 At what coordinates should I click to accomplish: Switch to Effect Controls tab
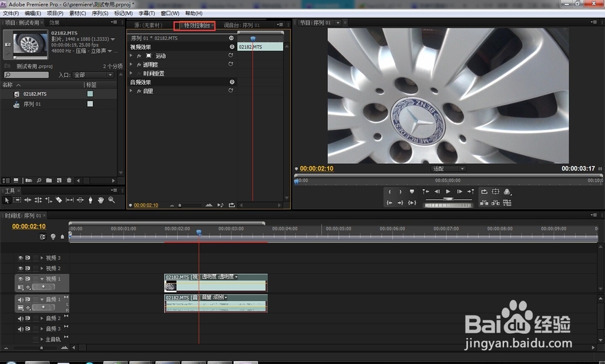(197, 25)
